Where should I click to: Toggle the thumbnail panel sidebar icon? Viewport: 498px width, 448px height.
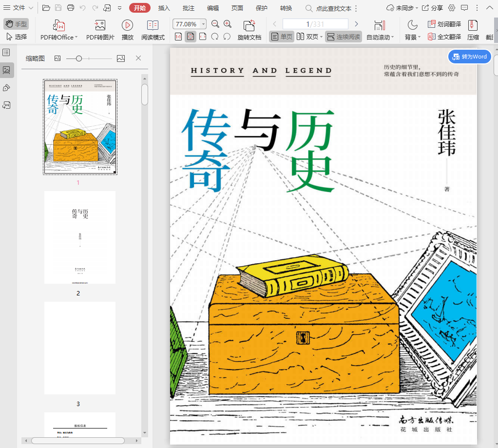(x=7, y=70)
